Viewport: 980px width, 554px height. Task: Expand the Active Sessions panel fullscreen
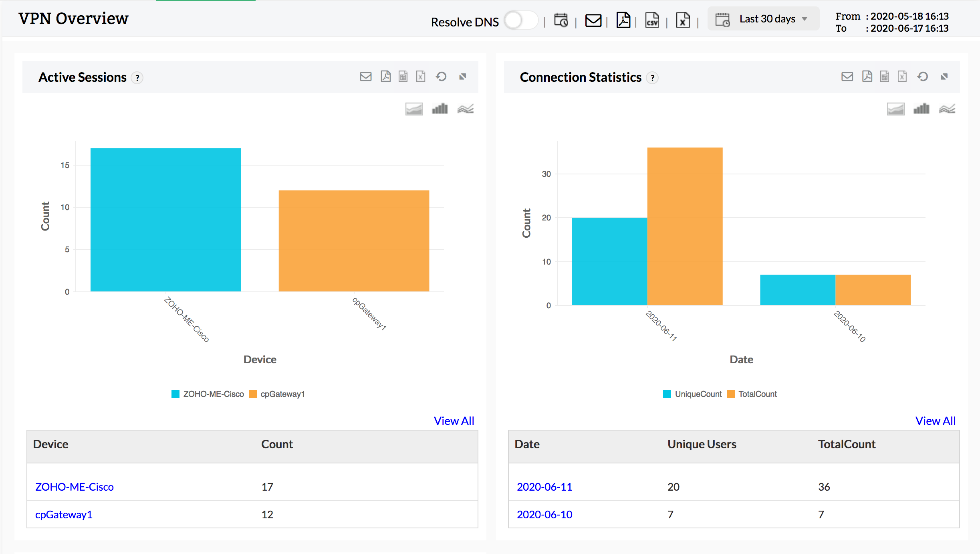tap(464, 76)
